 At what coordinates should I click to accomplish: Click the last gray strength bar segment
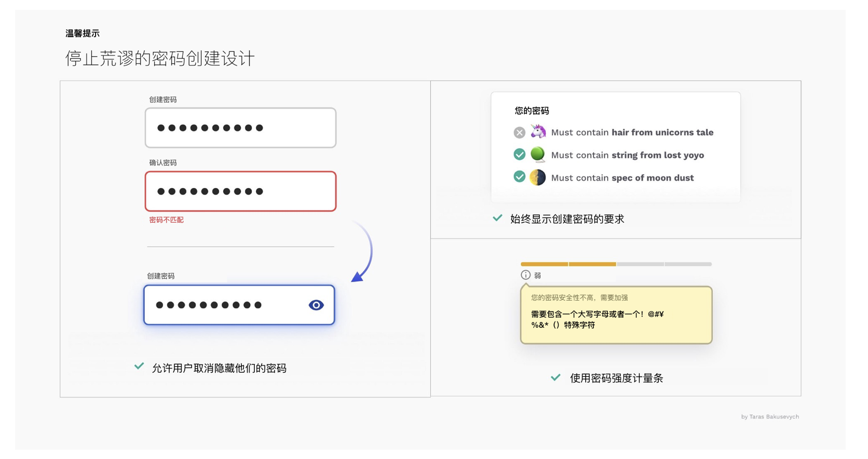(688, 264)
